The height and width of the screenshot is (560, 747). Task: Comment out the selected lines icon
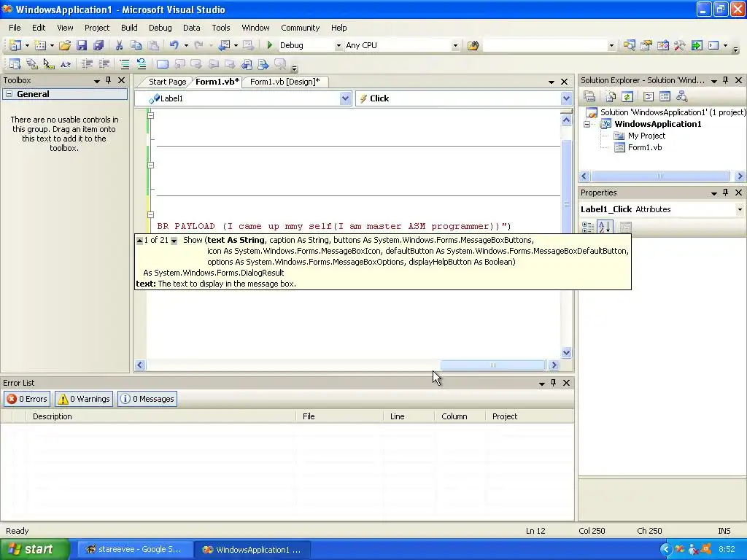[x=125, y=64]
